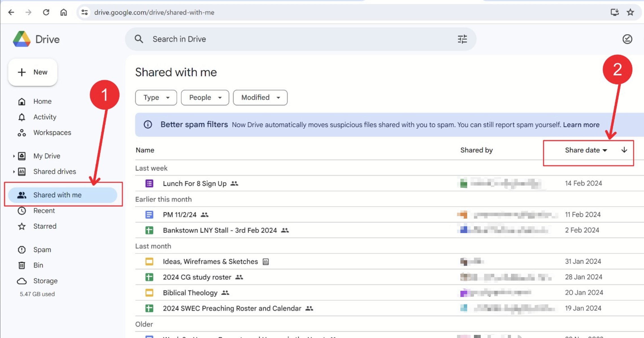This screenshot has width=644, height=338.
Task: Expand the Shared drives tree
Action: [14, 171]
